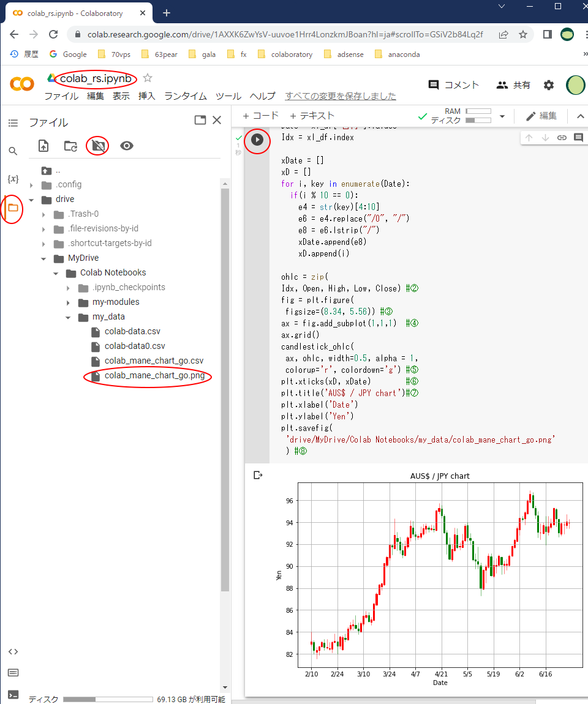
Task: Open the command palette icon
Action: (13, 673)
